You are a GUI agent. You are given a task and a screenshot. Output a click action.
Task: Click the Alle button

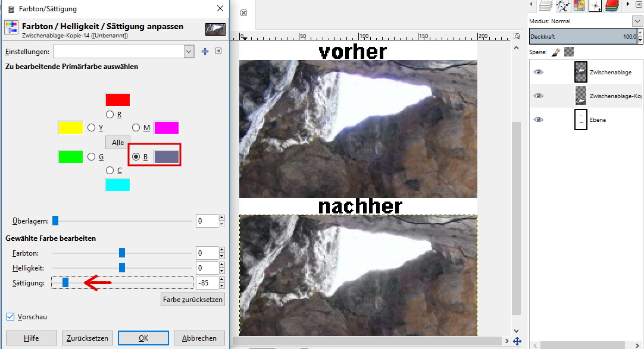(x=117, y=142)
